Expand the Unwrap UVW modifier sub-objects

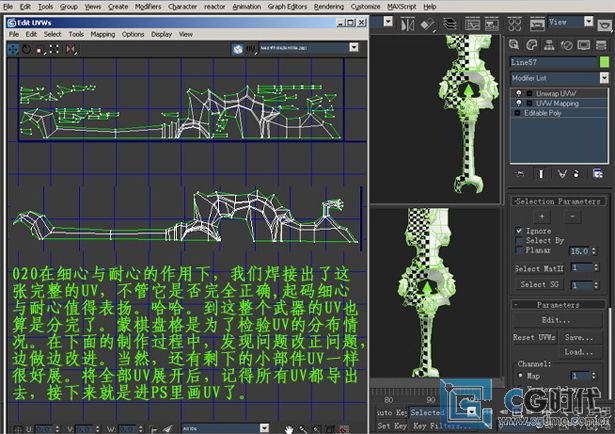coord(529,93)
